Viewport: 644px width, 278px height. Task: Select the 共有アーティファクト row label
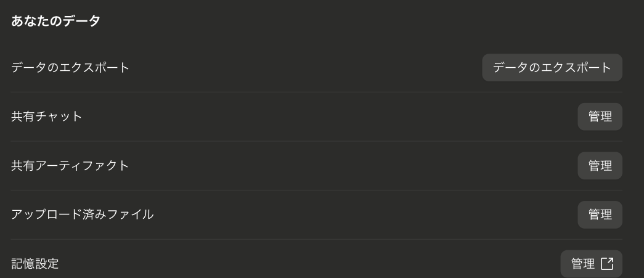click(70, 165)
